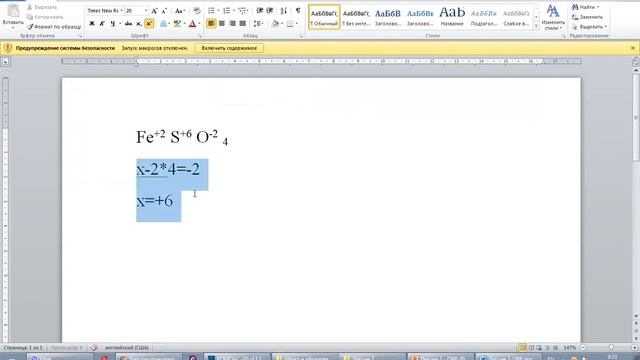This screenshot has width=640, height=360.
Task: Click the Borders icon
Action: (x=290, y=24)
